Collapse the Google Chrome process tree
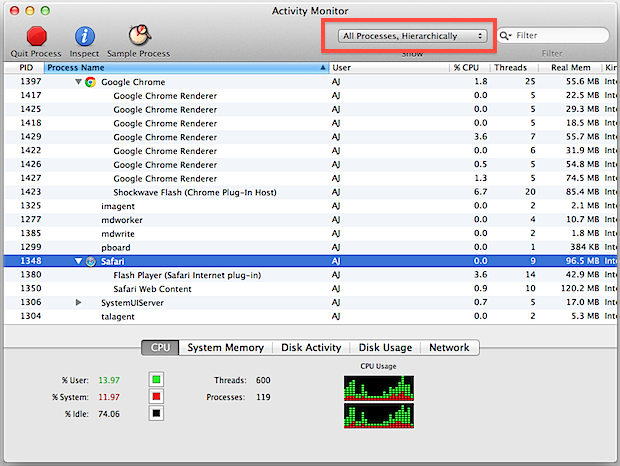The width and height of the screenshot is (620, 466). 78,82
